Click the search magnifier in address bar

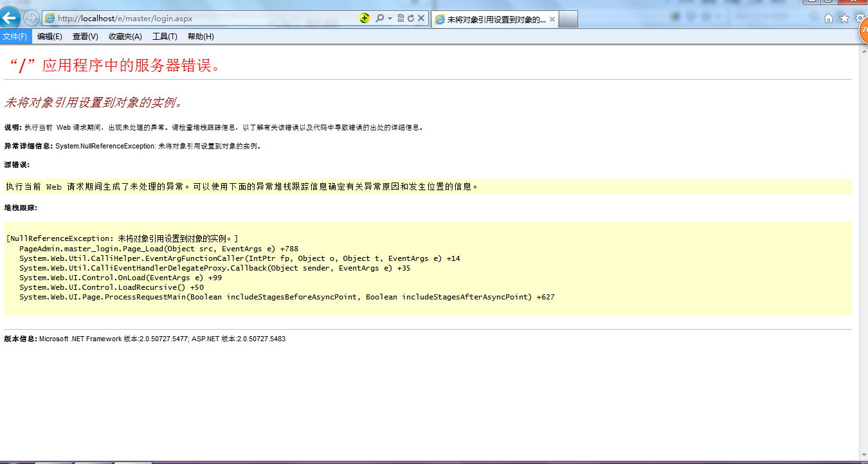coord(379,19)
